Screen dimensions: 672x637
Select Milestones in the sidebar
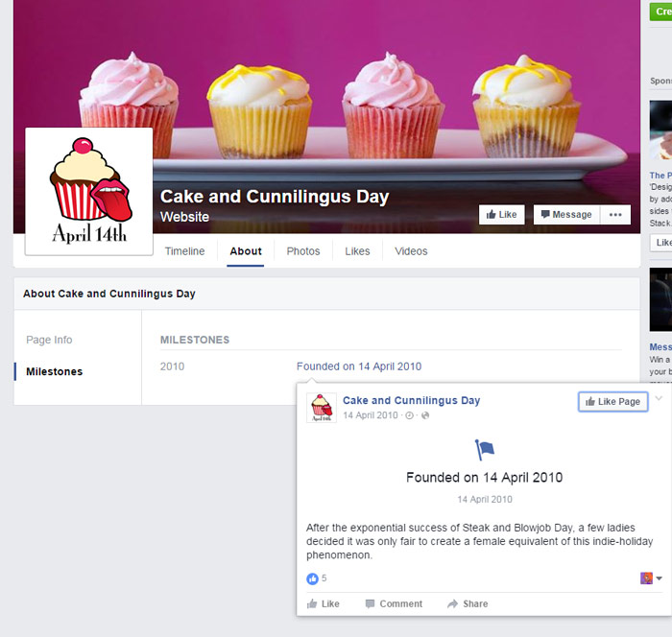click(55, 371)
